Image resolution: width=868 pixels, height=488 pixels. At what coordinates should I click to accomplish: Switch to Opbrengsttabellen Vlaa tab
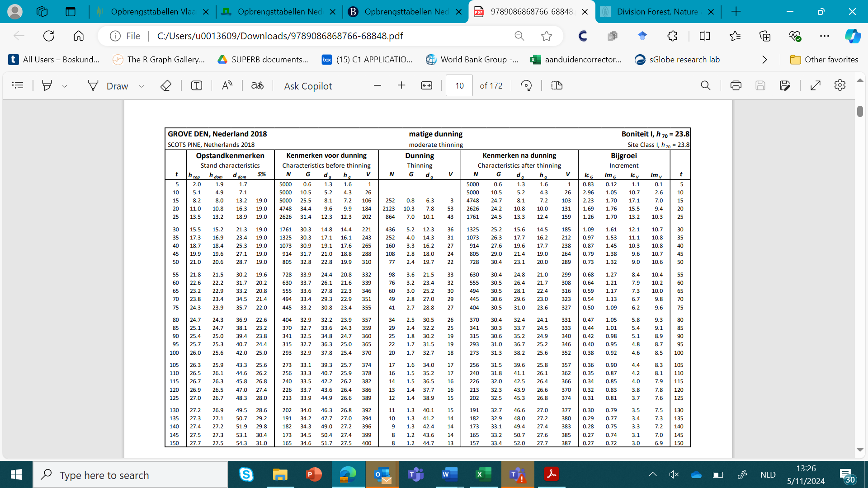153,12
